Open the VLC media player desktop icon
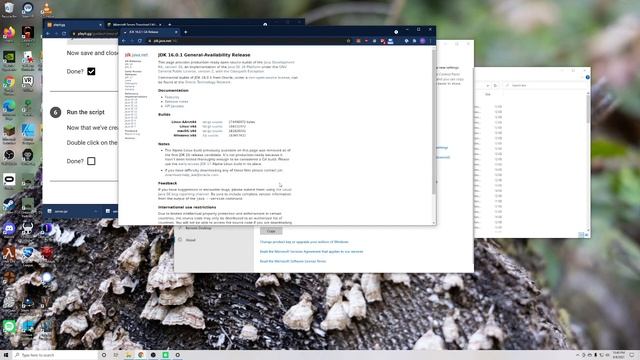The height and width of the screenshot is (360, 640). [x=47, y=10]
